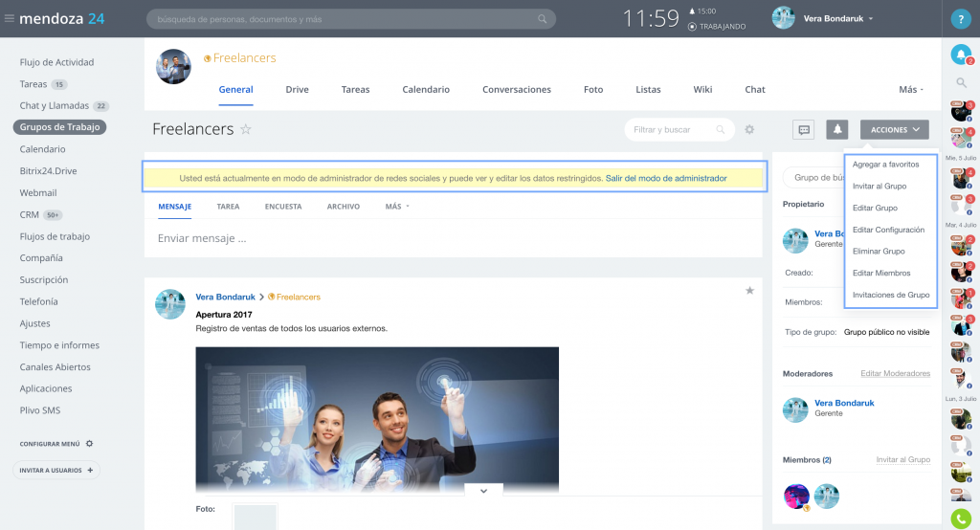The width and height of the screenshot is (980, 530).
Task: Select the TAREA composer tab
Action: [x=228, y=207]
